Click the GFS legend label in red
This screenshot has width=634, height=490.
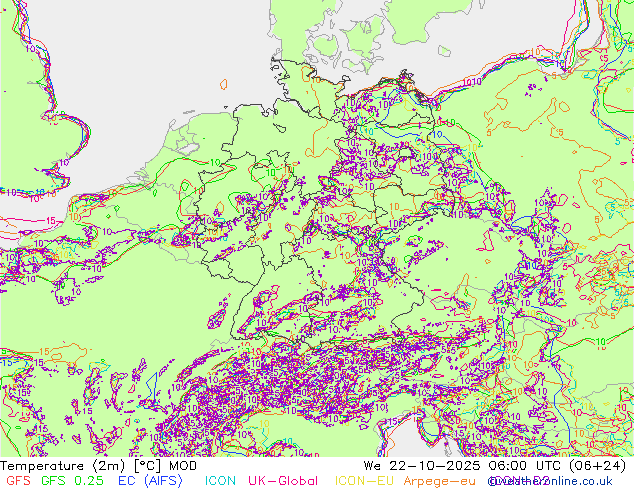coord(18,481)
